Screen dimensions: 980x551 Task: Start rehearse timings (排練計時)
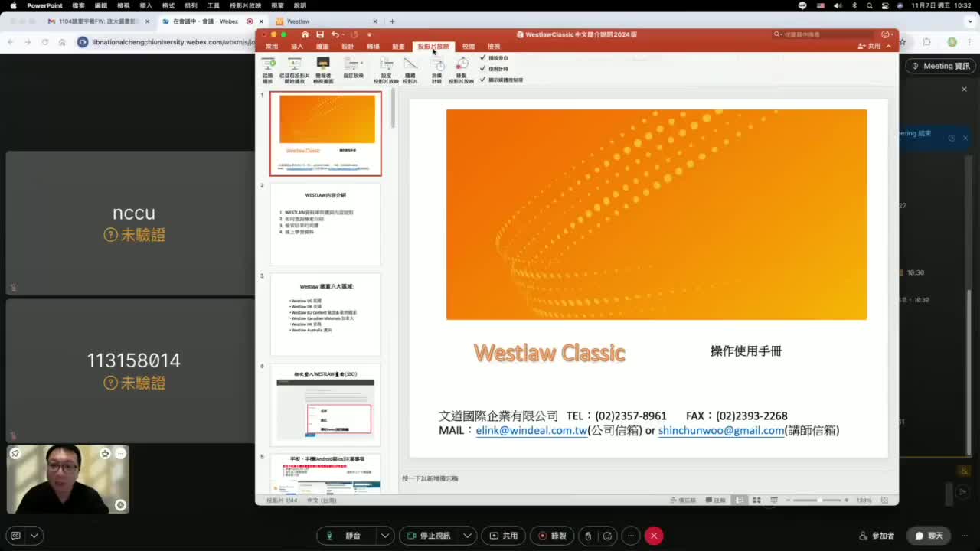point(436,69)
